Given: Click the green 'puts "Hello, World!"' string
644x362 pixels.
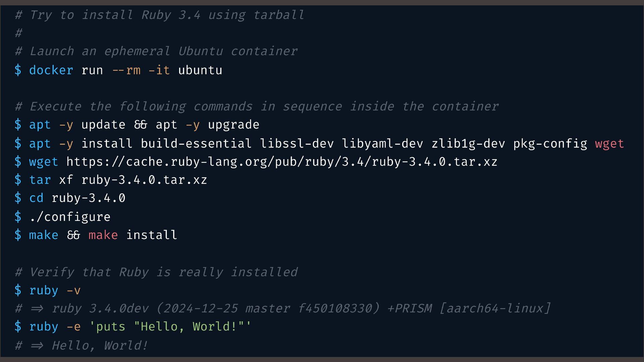Looking at the screenshot, I should click(170, 326).
